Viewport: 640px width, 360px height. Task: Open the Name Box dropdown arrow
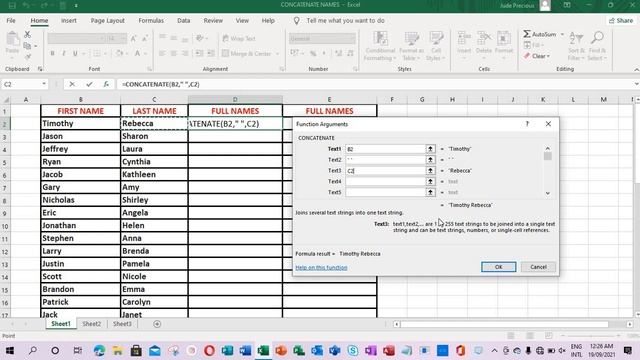click(44, 84)
